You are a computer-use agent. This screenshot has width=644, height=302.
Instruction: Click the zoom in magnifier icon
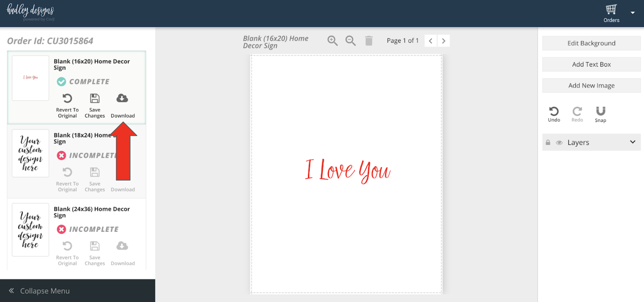332,41
